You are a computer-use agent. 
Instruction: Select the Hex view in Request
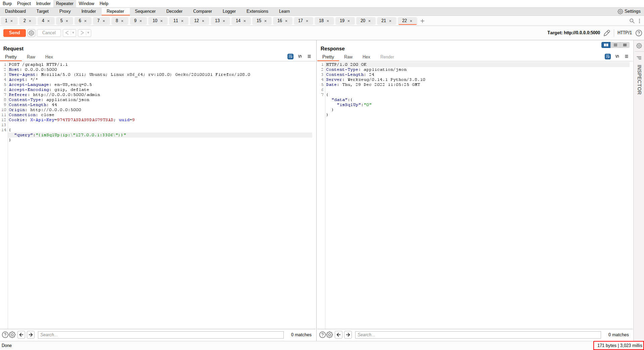(x=49, y=57)
